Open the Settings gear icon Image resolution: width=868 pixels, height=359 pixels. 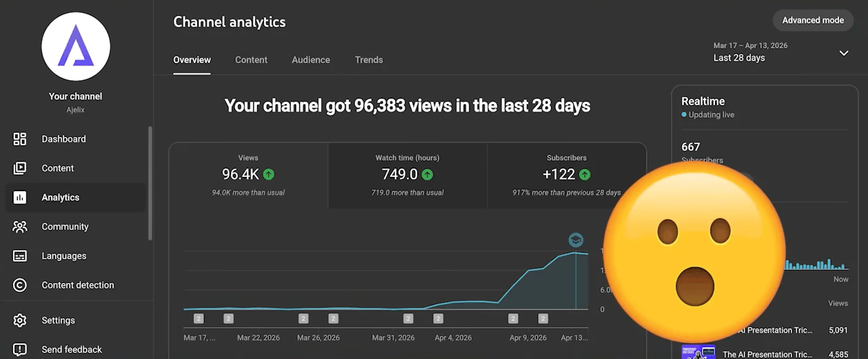[x=20, y=321]
